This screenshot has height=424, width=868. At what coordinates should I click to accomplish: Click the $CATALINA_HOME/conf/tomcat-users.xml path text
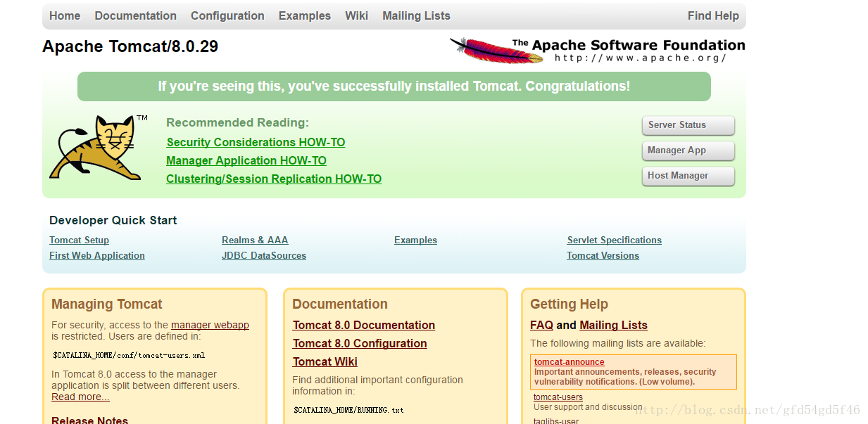[x=129, y=356]
